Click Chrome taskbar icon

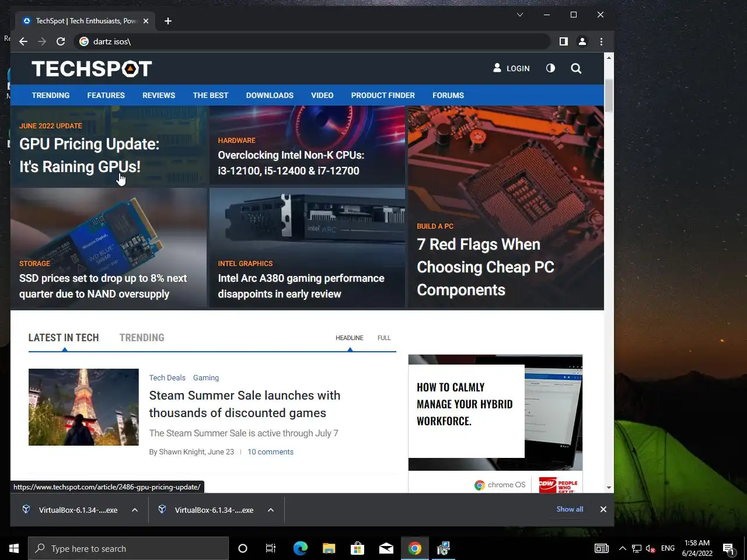coord(415,548)
